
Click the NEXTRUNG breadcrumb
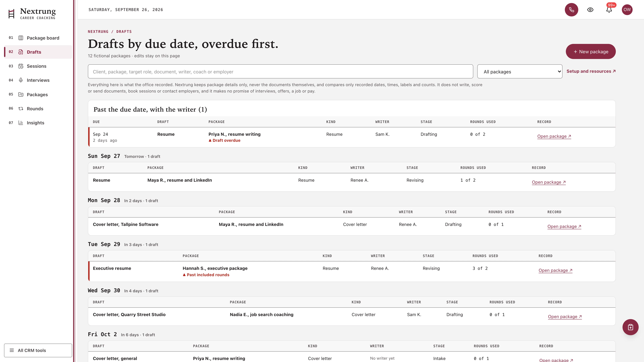[98, 32]
